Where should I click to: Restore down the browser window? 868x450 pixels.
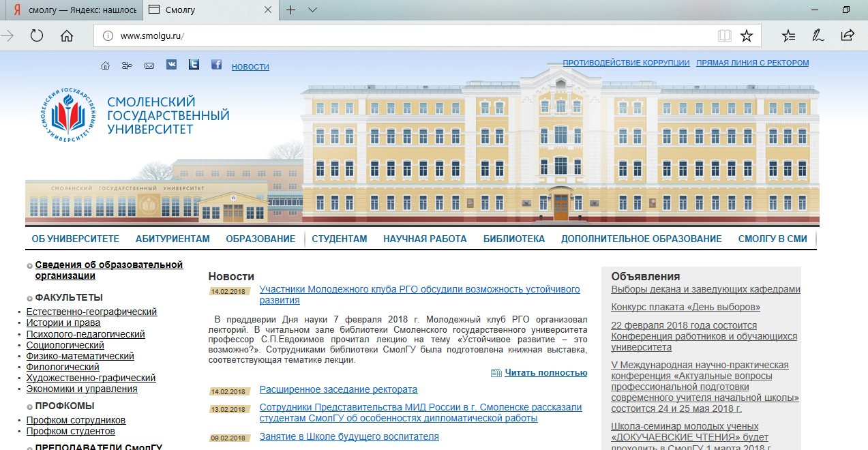click(x=846, y=10)
